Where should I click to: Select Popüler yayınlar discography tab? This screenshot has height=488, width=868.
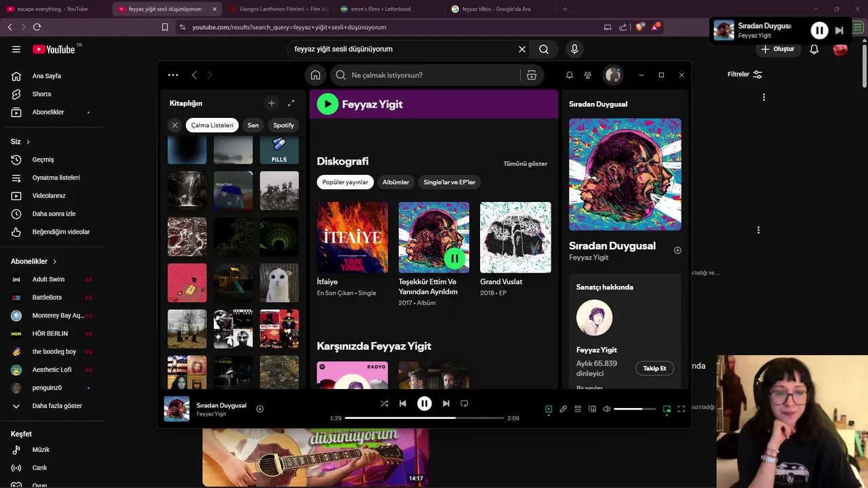(345, 182)
